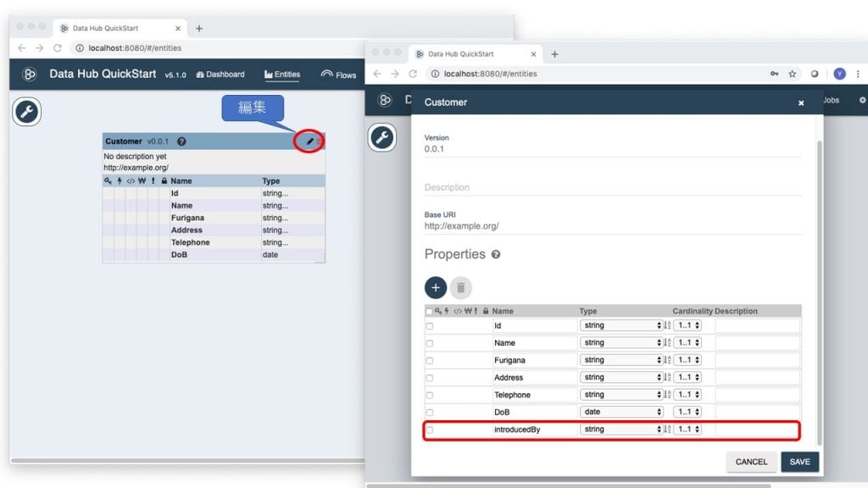
Task: Toggle the select-all checkbox in properties header
Action: coord(429,311)
